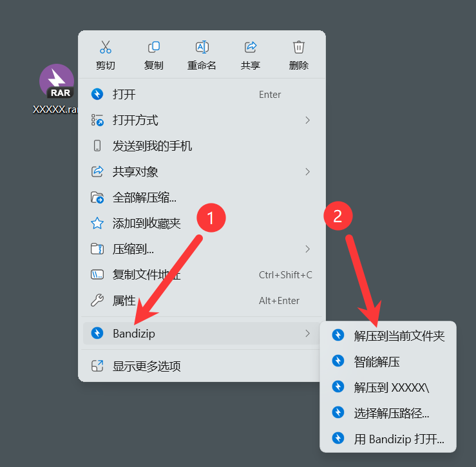This screenshot has height=467, width=476.
Task: Open the Bandizip submenu entry
Action: (x=201, y=334)
